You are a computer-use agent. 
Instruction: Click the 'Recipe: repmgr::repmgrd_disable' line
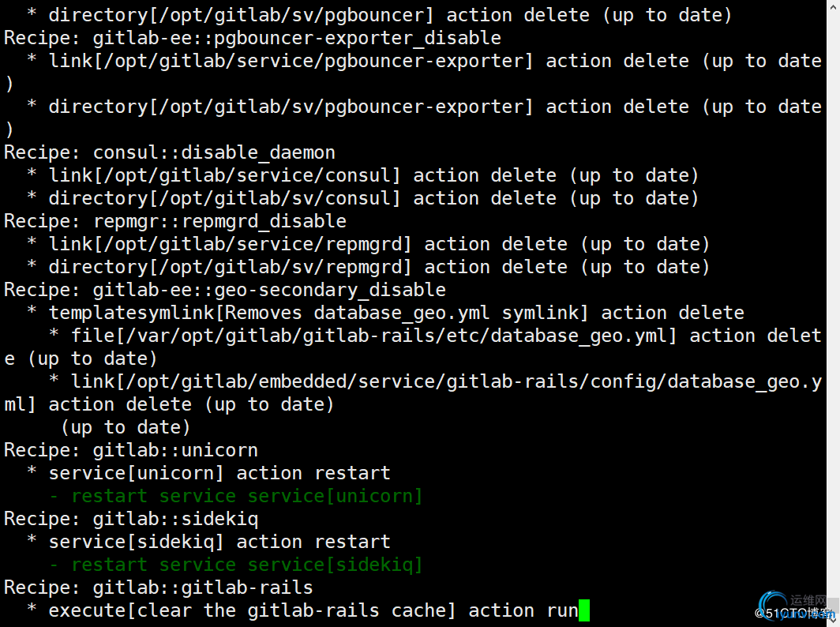pyautogui.click(x=175, y=221)
